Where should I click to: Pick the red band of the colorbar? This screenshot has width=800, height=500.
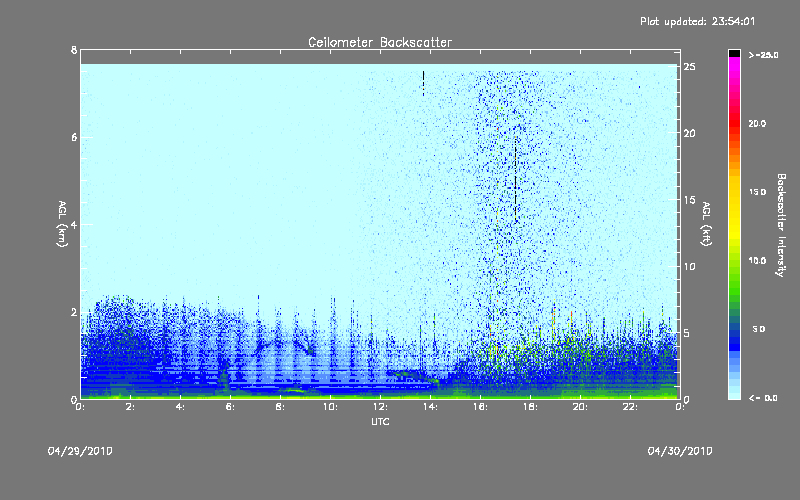[734, 125]
